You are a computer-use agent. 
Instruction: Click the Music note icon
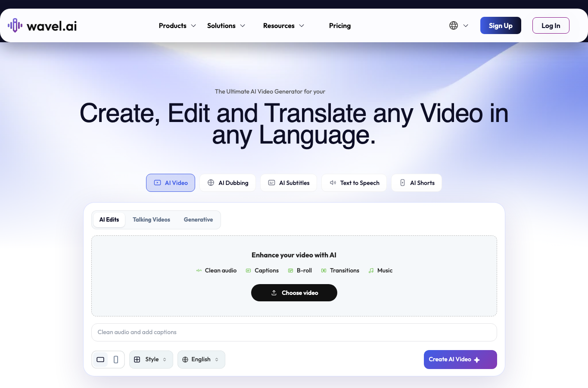click(371, 270)
